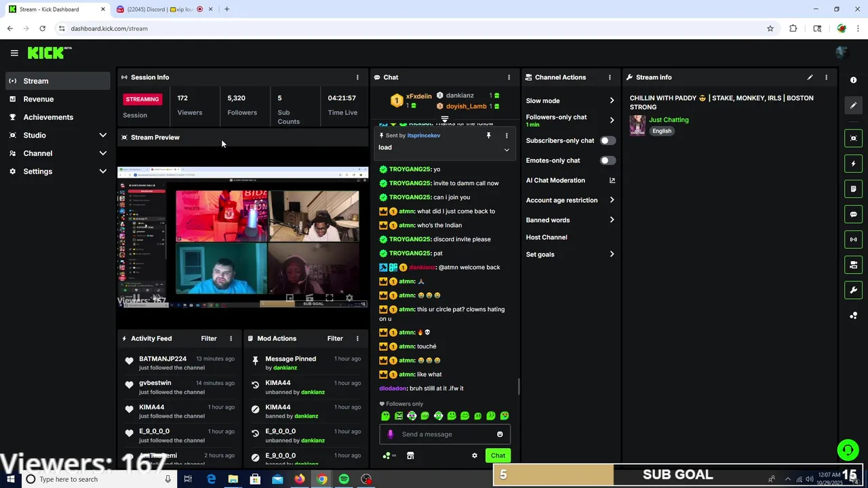The height and width of the screenshot is (488, 868).
Task: Open Account age restriction options
Action: pos(570,200)
